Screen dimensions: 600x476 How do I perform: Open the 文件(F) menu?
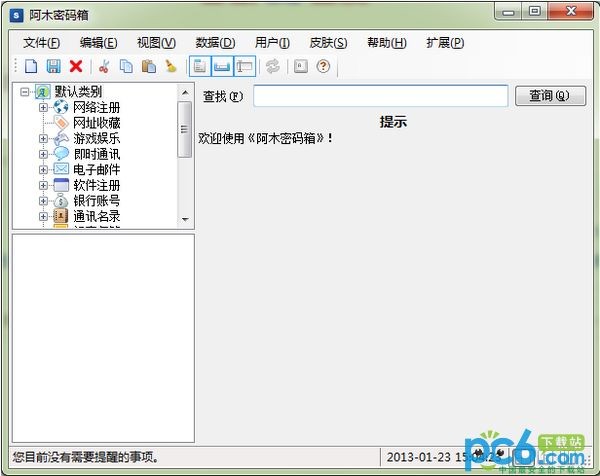[41, 42]
